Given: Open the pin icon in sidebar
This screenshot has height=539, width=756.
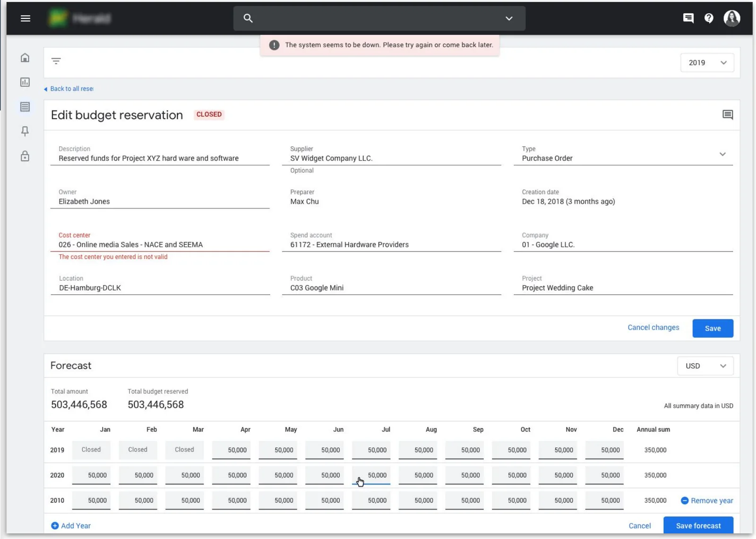Looking at the screenshot, I should click(25, 131).
